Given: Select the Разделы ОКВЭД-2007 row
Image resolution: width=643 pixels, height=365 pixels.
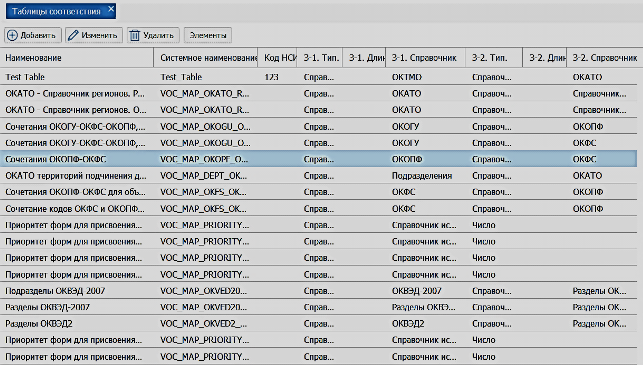Looking at the screenshot, I should click(319, 307).
